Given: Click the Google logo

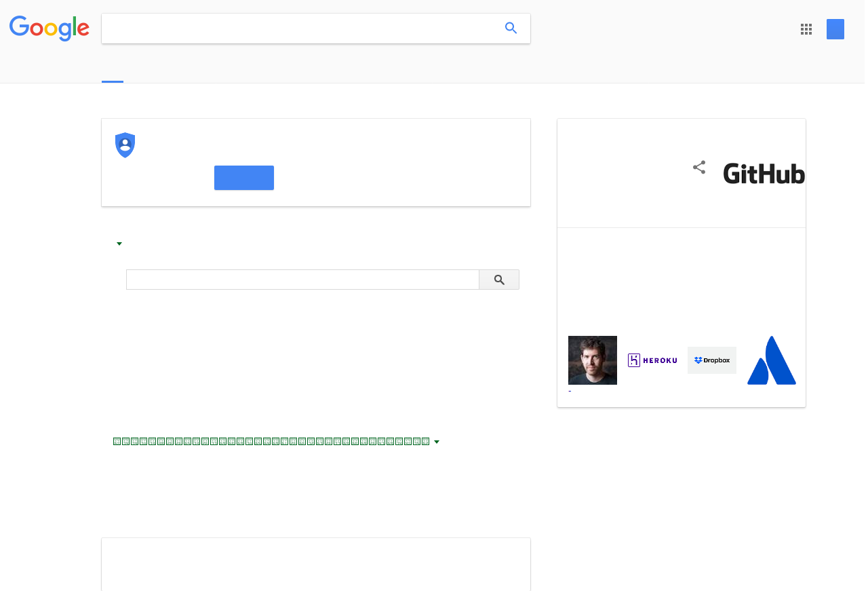Looking at the screenshot, I should (50, 28).
